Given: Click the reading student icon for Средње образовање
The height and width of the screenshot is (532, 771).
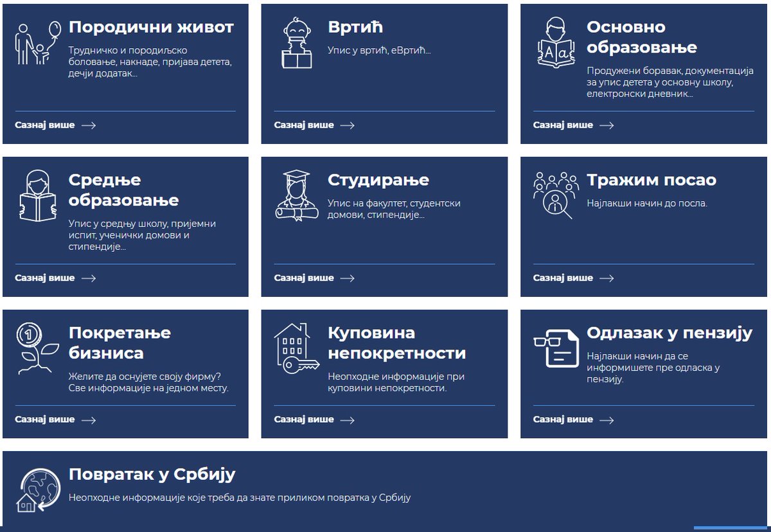Looking at the screenshot, I should pos(37,195).
